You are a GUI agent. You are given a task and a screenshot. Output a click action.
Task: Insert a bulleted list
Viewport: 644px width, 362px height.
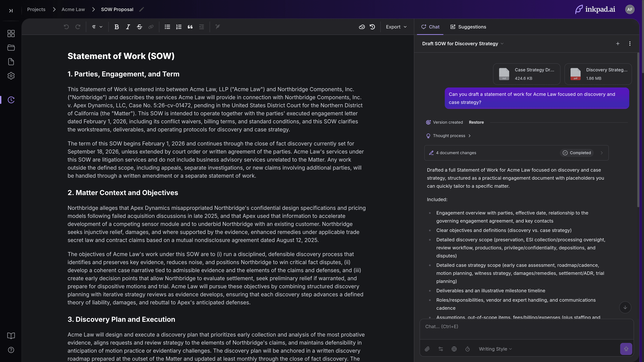click(167, 27)
